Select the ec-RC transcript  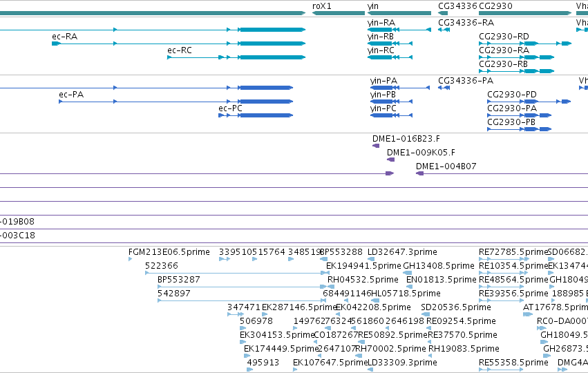[x=236, y=57]
